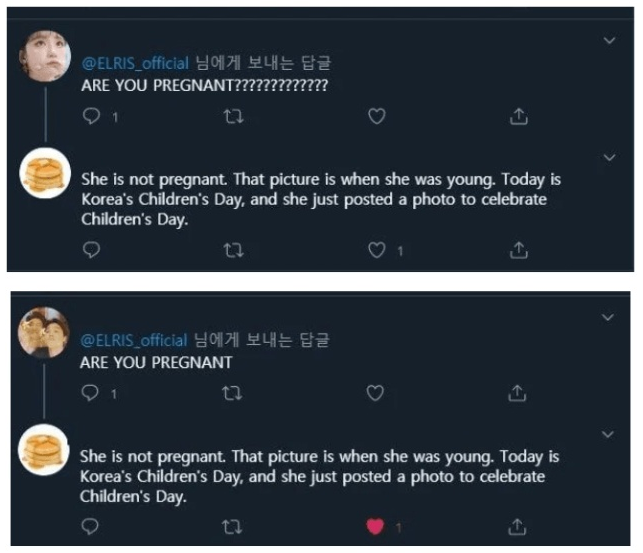
Task: Reply to the lower "ARE YOU PREGNANT" tweet
Action: (x=92, y=393)
